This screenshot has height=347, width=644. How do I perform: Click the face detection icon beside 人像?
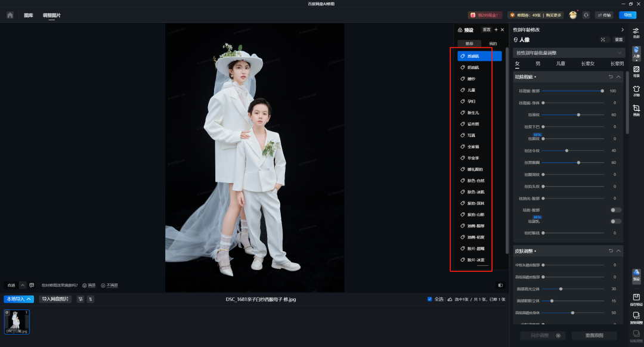(603, 40)
